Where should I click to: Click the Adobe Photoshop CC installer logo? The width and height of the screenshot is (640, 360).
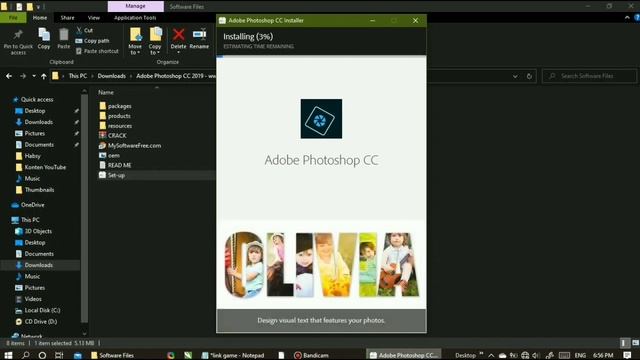click(x=321, y=119)
